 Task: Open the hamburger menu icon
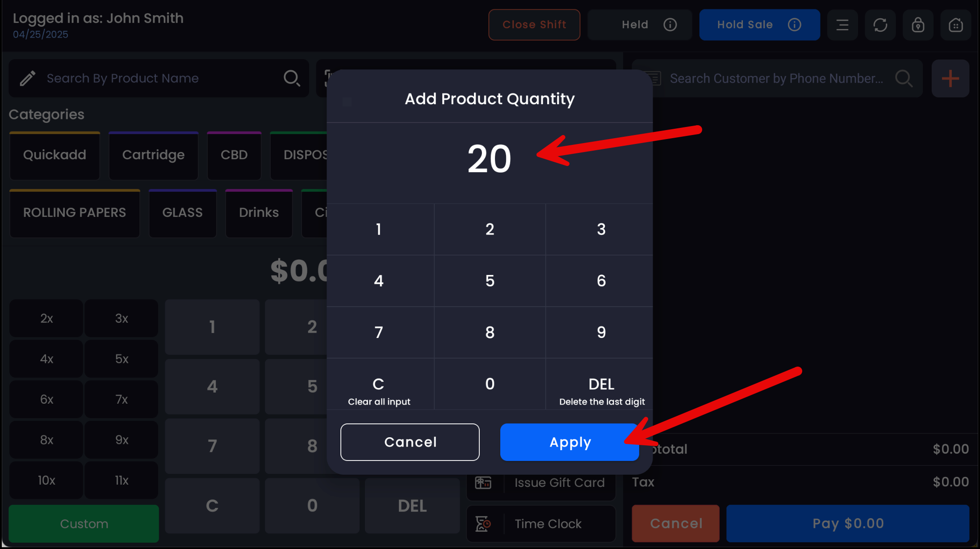[842, 25]
